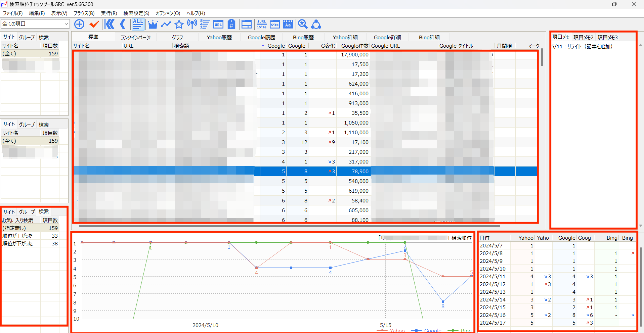This screenshot has height=333, width=644.
Task: Switch to the Yahoo詳細 tab
Action: 345,37
